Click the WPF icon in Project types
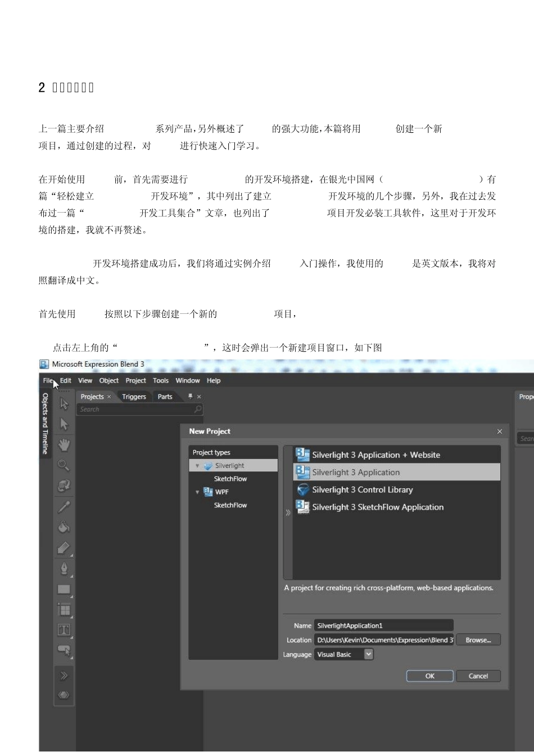This screenshot has width=534, height=756. click(208, 492)
